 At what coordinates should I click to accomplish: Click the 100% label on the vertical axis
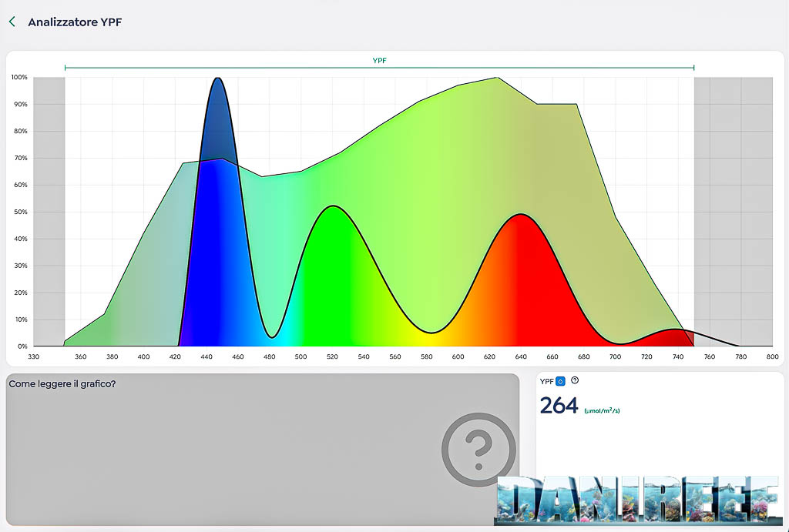click(19, 78)
